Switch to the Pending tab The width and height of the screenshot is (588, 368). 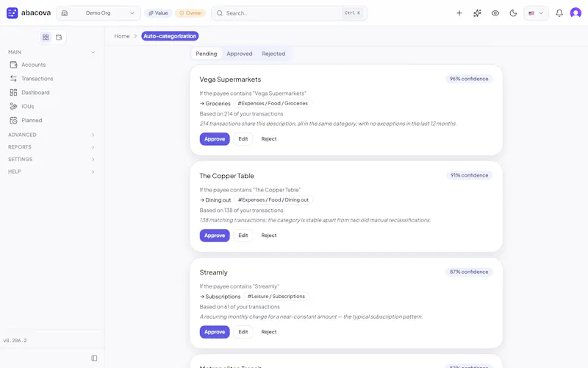point(207,54)
